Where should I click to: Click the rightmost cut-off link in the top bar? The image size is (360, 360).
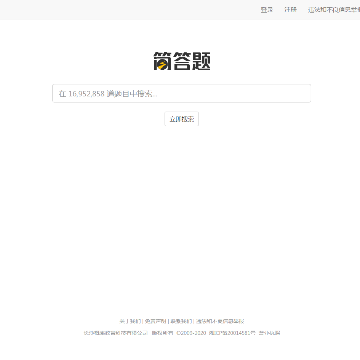click(334, 10)
